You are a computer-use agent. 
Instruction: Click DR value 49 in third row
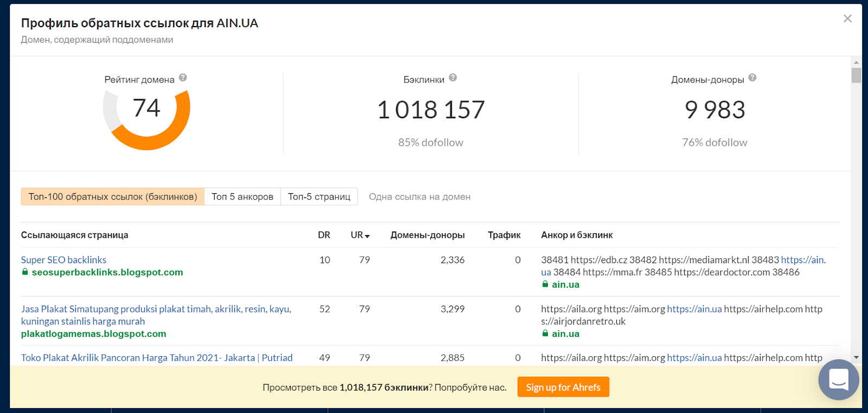[x=324, y=358]
